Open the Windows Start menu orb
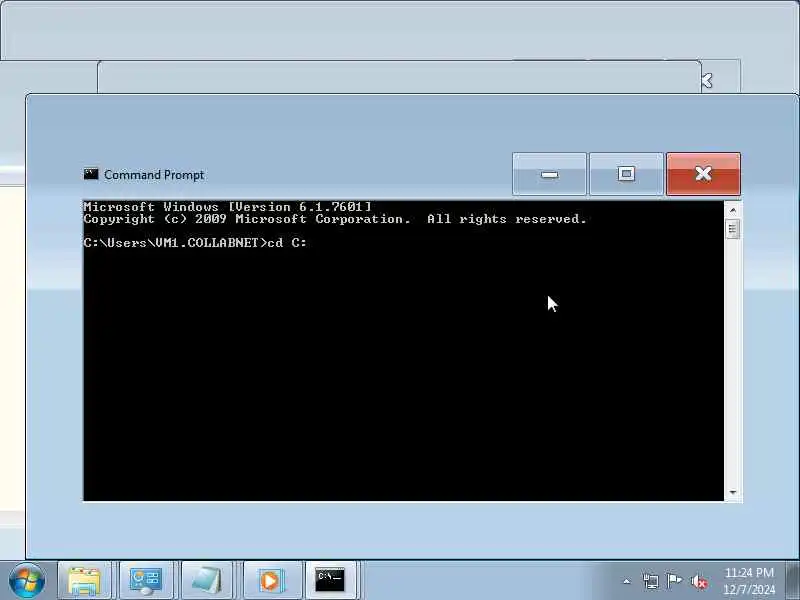The height and width of the screenshot is (600, 800). 27,581
